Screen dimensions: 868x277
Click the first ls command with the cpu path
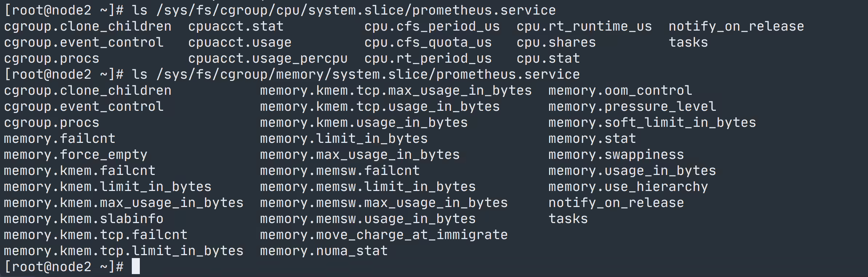344,11
